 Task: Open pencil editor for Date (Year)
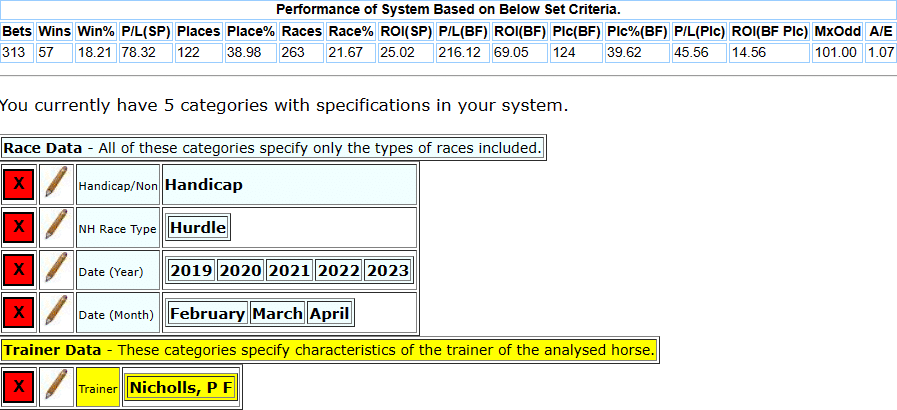coord(56,270)
